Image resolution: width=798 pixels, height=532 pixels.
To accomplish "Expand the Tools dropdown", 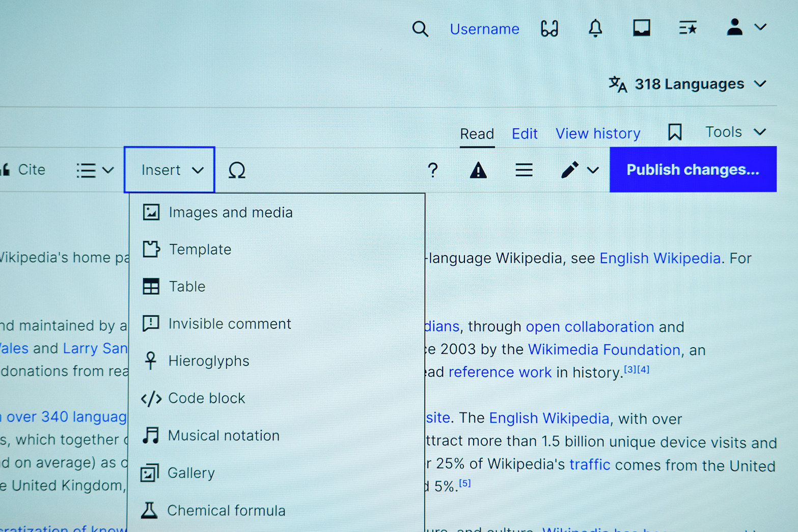I will (x=735, y=132).
